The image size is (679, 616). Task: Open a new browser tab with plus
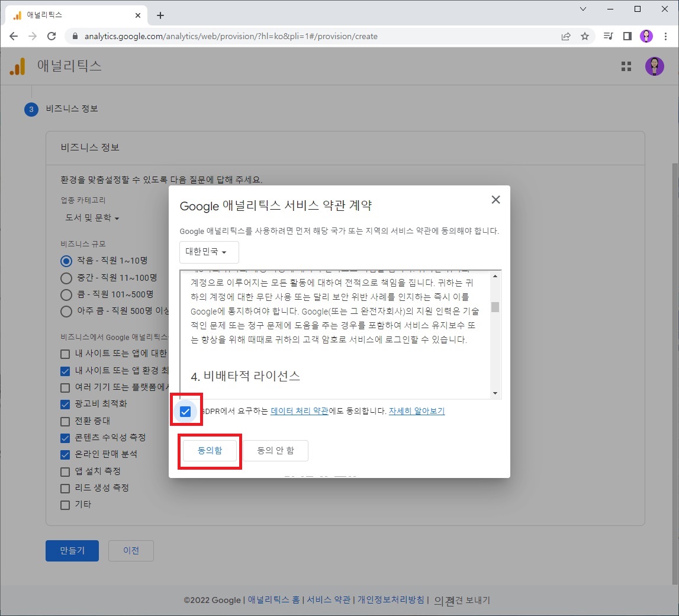pyautogui.click(x=160, y=15)
